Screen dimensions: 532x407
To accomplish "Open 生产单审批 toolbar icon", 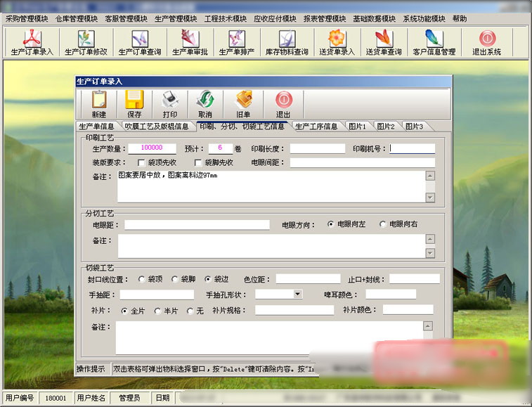I will [190, 42].
